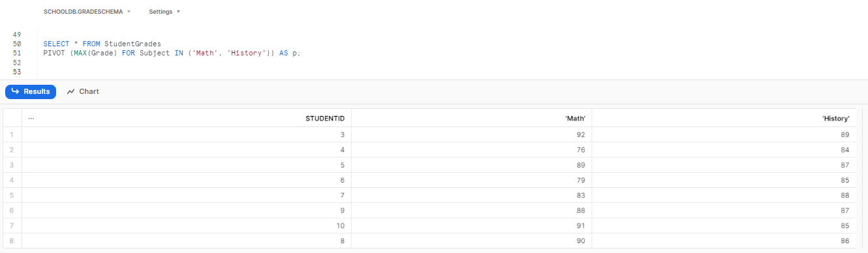Select Math grade 91 in row 7

coord(471,226)
